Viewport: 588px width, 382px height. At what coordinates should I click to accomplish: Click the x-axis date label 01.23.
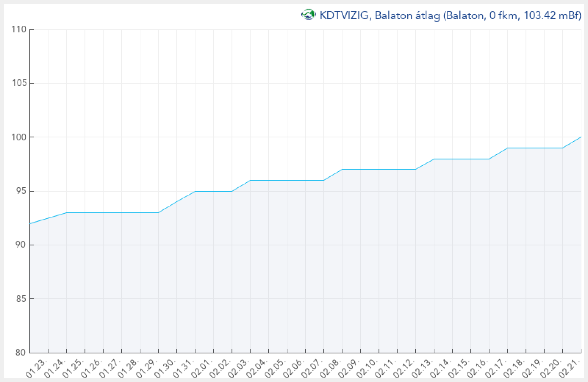pyautogui.click(x=36, y=369)
